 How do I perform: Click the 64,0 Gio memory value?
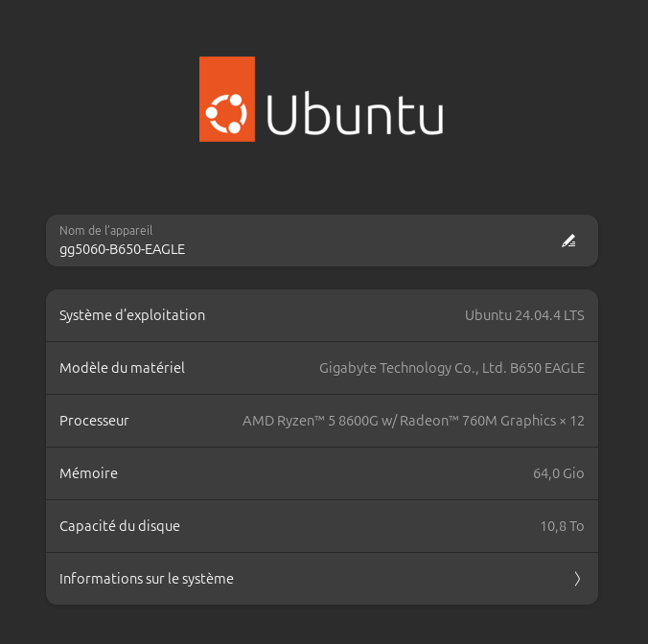click(558, 473)
